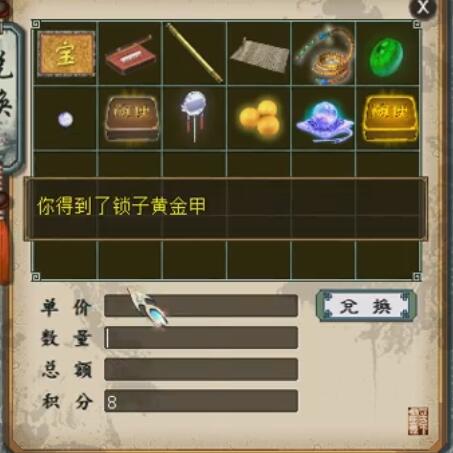This screenshot has width=453, height=453.
Task: Select the gray scroll cloth item
Action: (x=259, y=55)
